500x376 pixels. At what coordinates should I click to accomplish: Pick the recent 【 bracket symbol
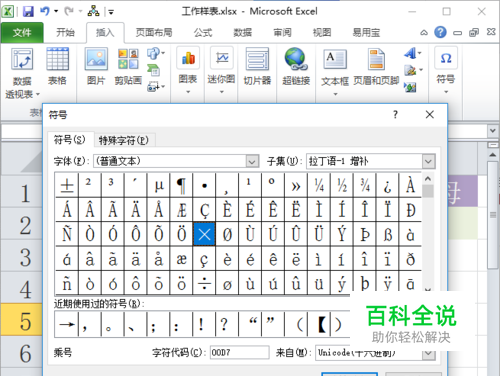click(319, 324)
